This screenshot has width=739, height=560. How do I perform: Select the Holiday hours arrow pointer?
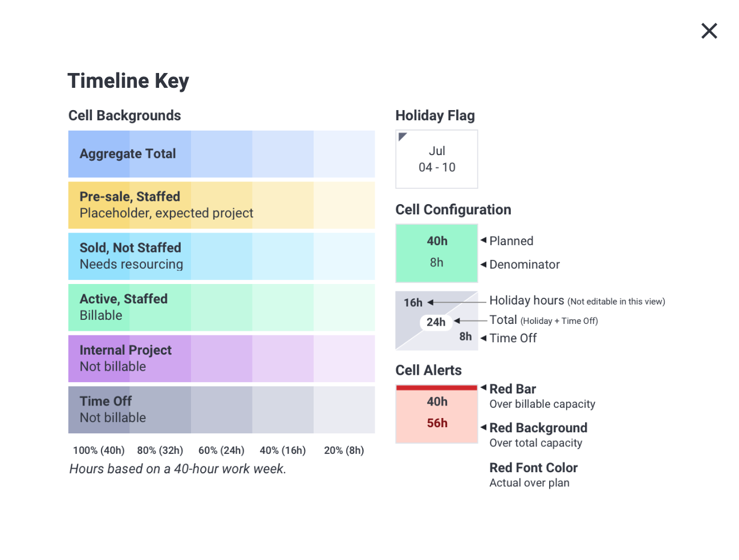[432, 302]
